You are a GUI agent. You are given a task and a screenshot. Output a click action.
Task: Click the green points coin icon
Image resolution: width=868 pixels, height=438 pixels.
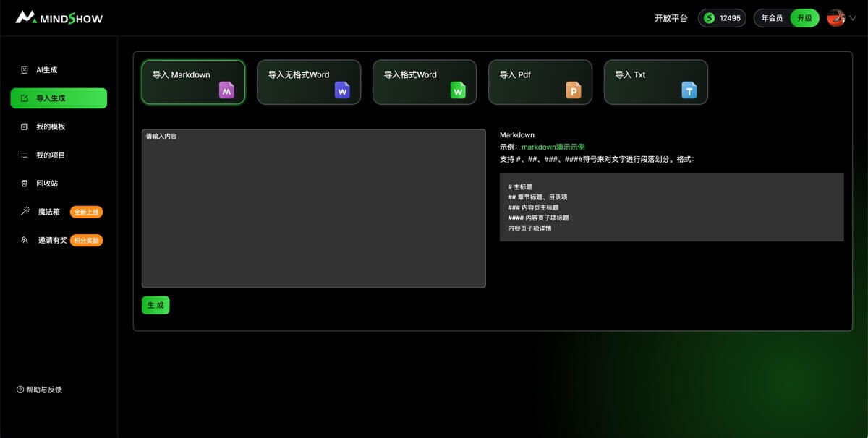[710, 18]
